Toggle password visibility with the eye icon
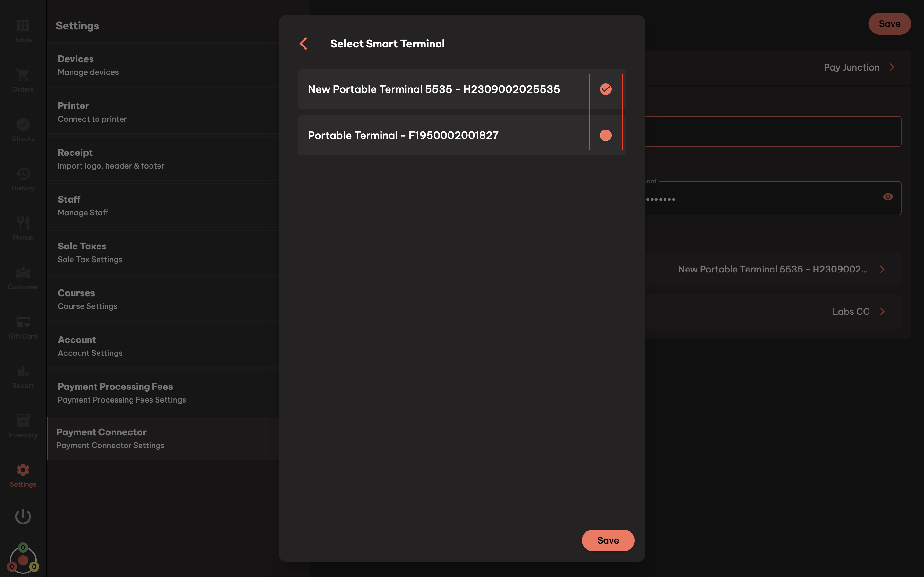This screenshot has height=577, width=924. [888, 197]
